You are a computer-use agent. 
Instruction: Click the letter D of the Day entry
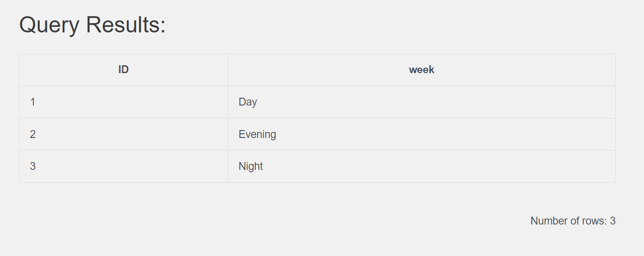(x=242, y=102)
